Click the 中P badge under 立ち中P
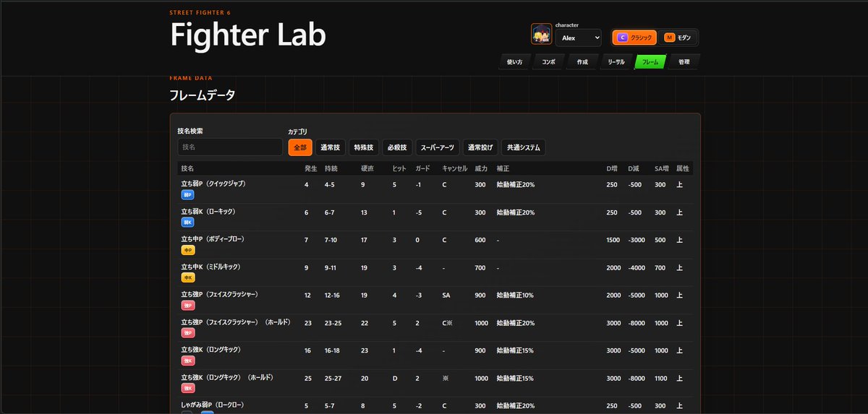This screenshot has width=868, height=414. (x=187, y=250)
